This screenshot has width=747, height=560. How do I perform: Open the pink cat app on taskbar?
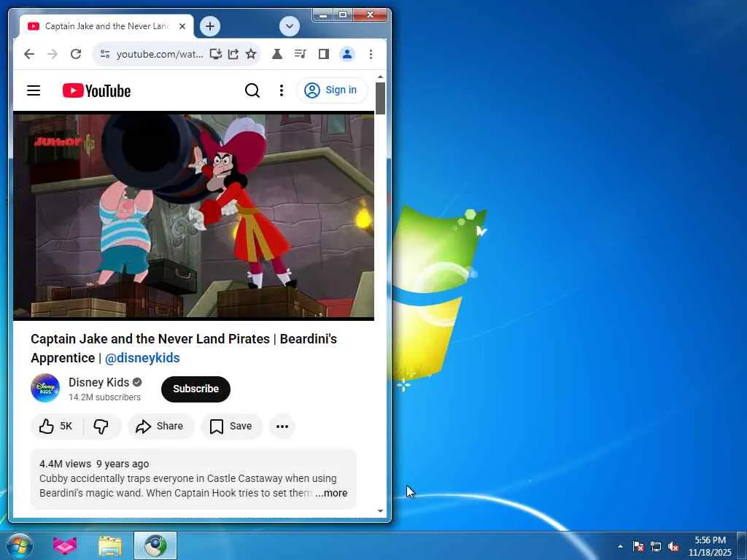[65, 545]
